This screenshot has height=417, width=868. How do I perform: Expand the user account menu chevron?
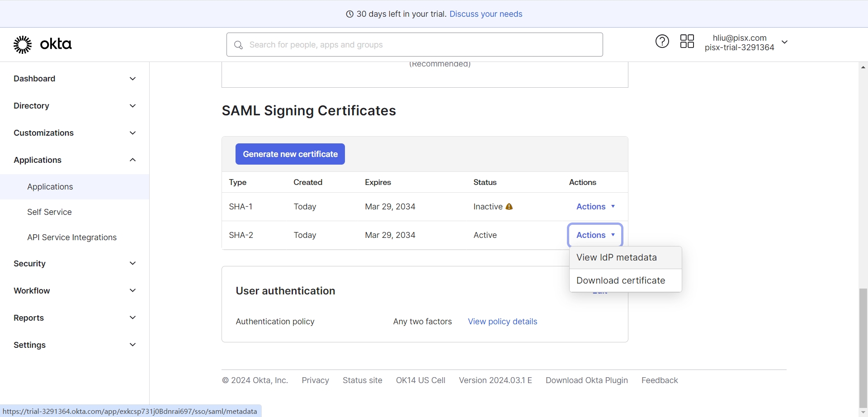(x=785, y=42)
